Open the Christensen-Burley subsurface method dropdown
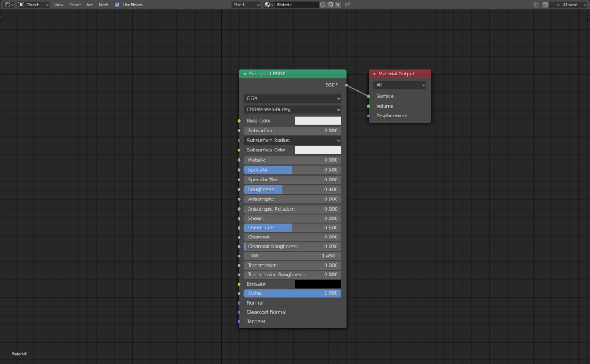Screen dimensions: 590x364 pyautogui.click(x=292, y=109)
